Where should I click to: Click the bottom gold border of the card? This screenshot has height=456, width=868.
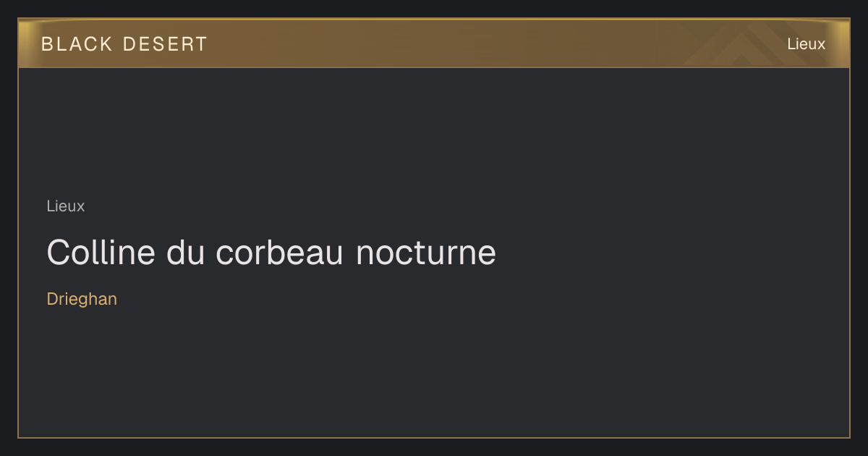434,437
